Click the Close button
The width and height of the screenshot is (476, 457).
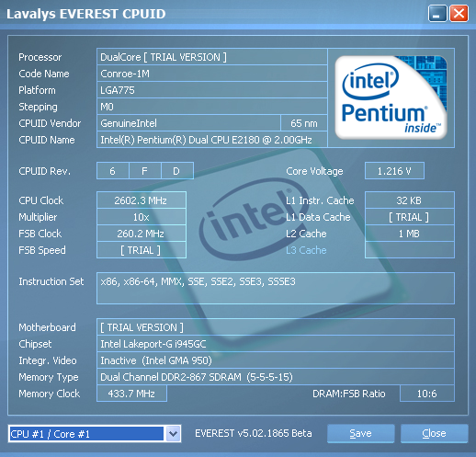(x=434, y=433)
